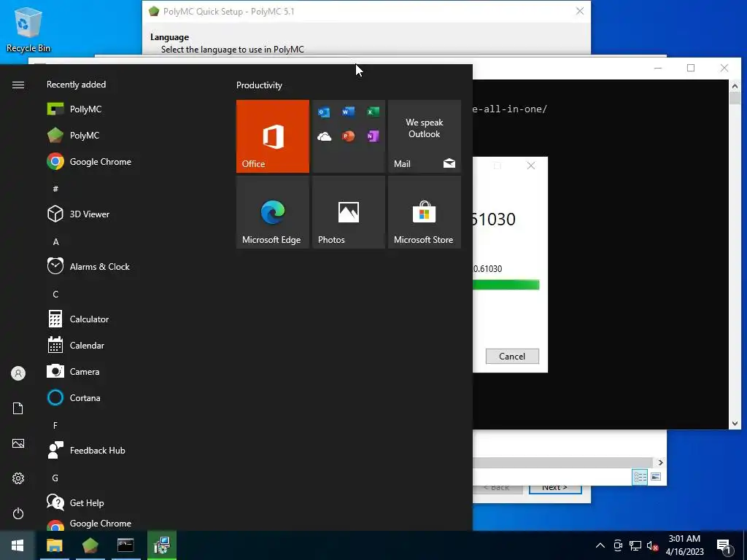Viewport: 747px width, 560px height.
Task: Open the Microsoft Store tile
Action: pyautogui.click(x=425, y=212)
